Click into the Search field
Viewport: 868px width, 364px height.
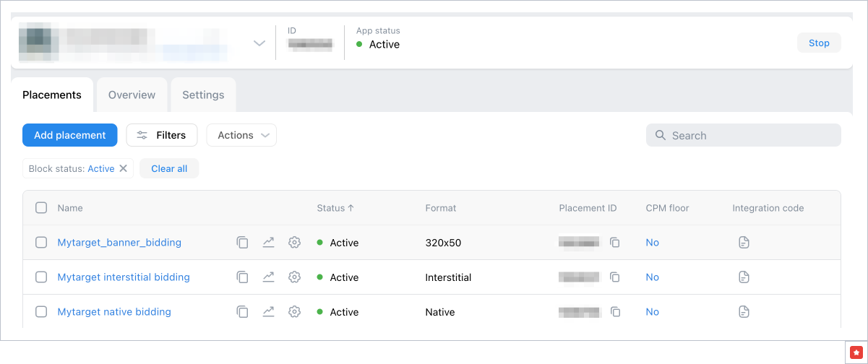[x=752, y=135]
